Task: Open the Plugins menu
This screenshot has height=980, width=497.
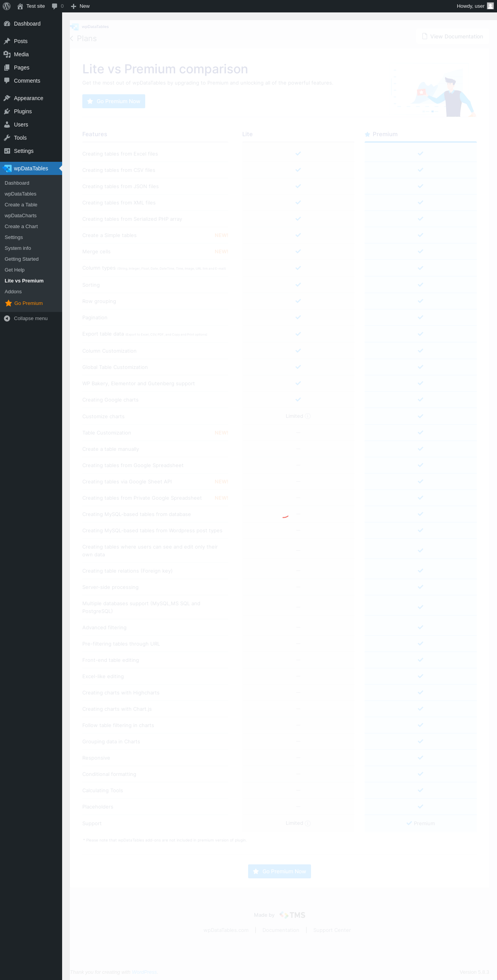Action: (x=31, y=111)
